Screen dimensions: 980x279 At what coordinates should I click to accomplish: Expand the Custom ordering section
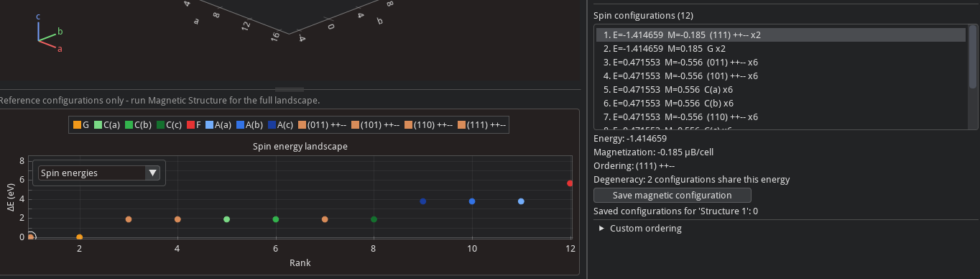(639, 229)
